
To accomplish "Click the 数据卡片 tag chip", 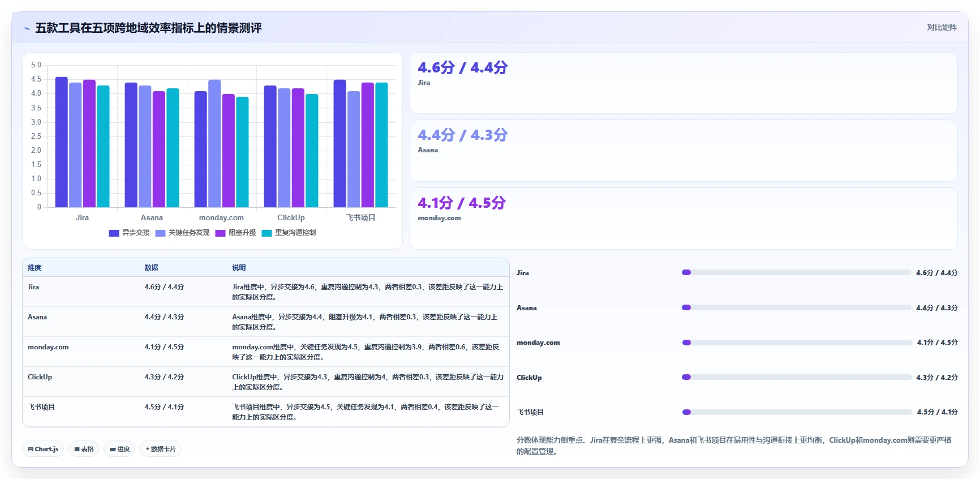I will (x=161, y=449).
